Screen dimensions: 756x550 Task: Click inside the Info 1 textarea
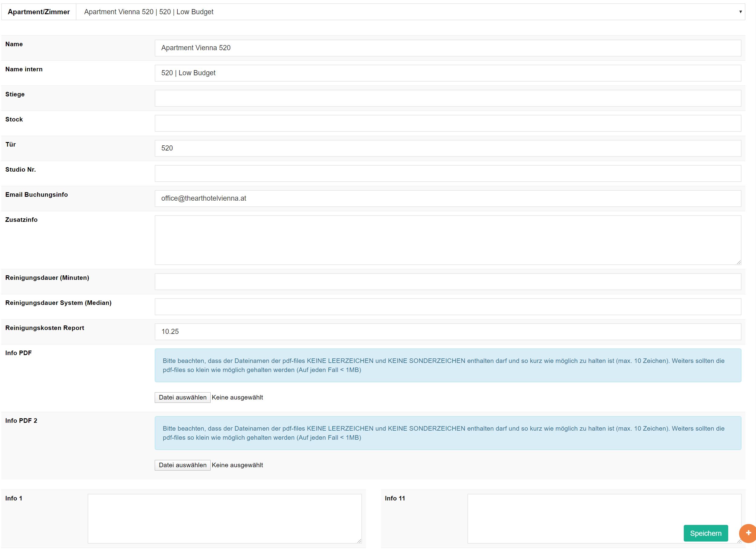coord(224,518)
